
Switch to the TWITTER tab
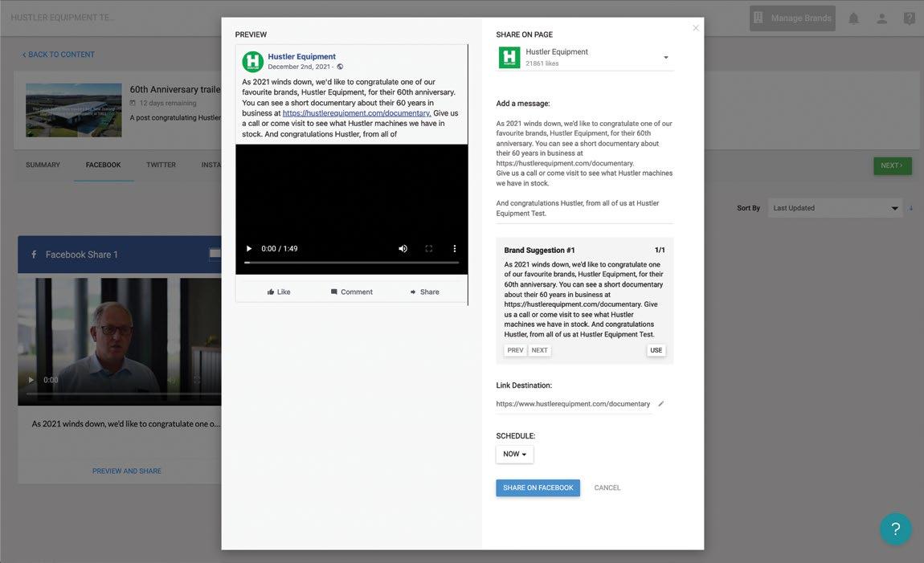161,165
